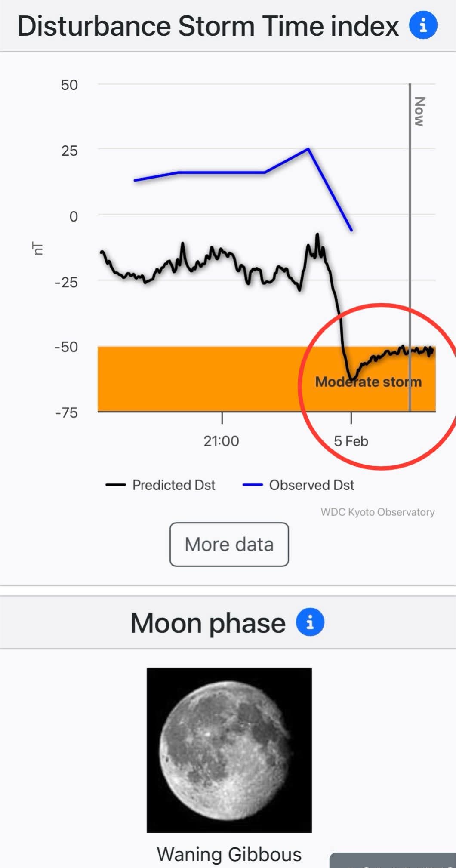Tap the Moon phase info icon

pos(310,622)
